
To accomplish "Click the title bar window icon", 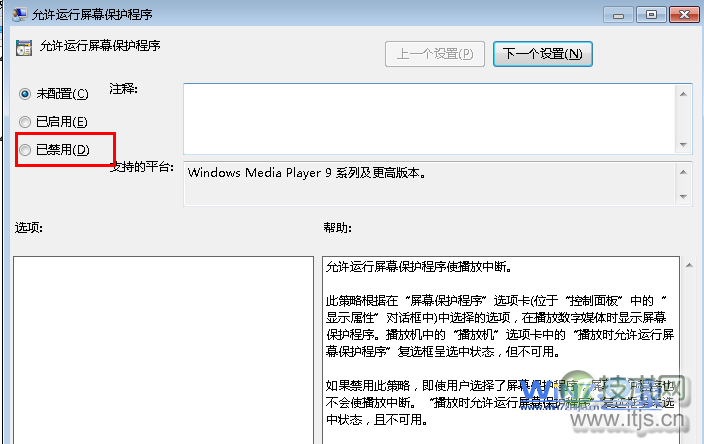I will coord(20,14).
